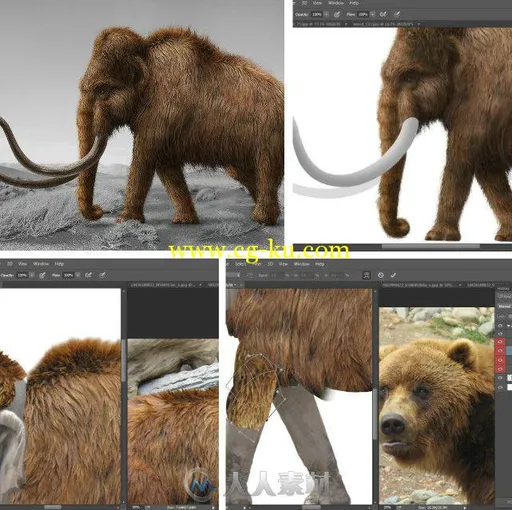Open the History panel tab
The height and width of the screenshot is (510, 512).
pos(503,288)
